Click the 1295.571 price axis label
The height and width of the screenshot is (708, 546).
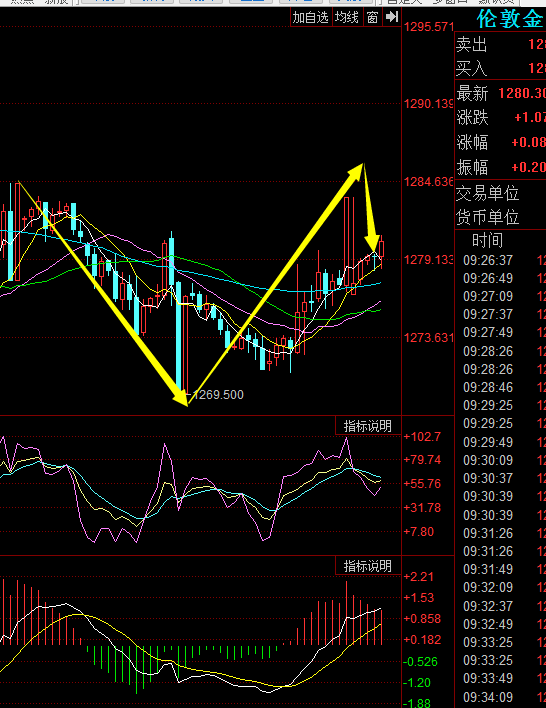click(429, 27)
